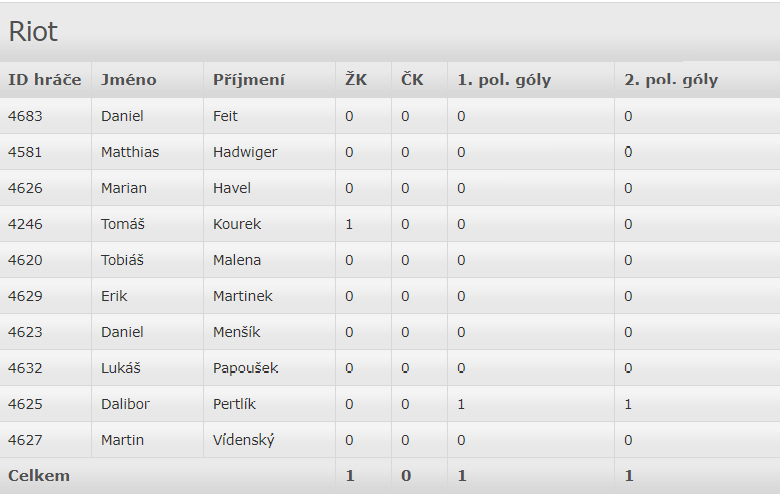The height and width of the screenshot is (496, 781).
Task: Click player ID 4683
Action: (25, 116)
